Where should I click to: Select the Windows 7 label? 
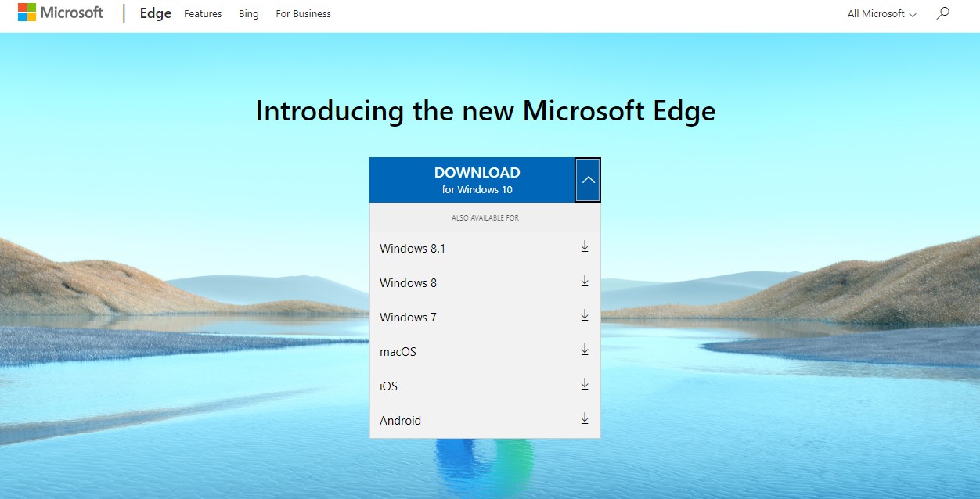pyautogui.click(x=408, y=318)
